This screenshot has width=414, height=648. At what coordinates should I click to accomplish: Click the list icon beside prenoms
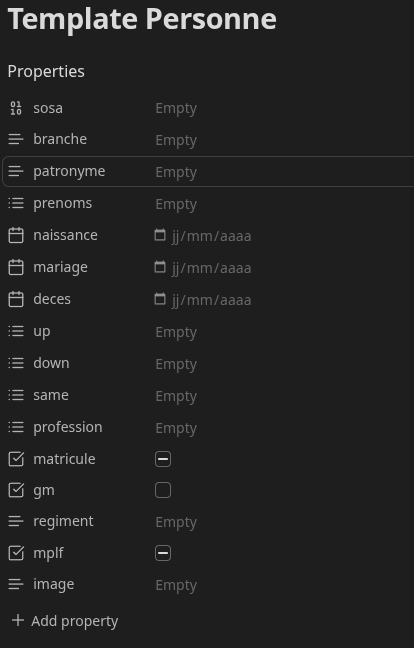[16, 203]
